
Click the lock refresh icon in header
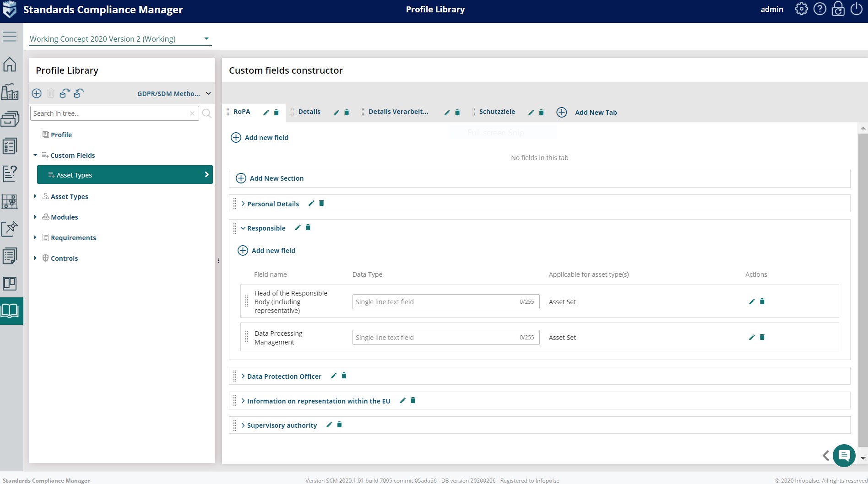click(x=838, y=9)
